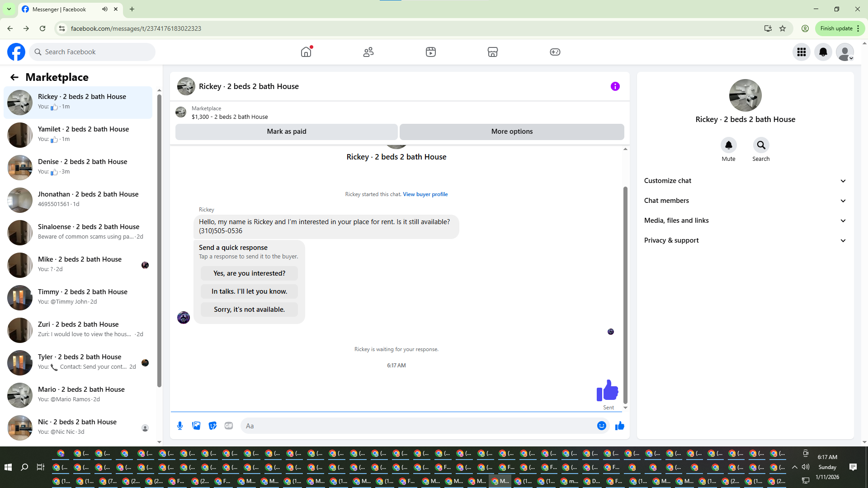This screenshot has width=868, height=488.
Task: Choose a sticker icon
Action: tap(212, 426)
